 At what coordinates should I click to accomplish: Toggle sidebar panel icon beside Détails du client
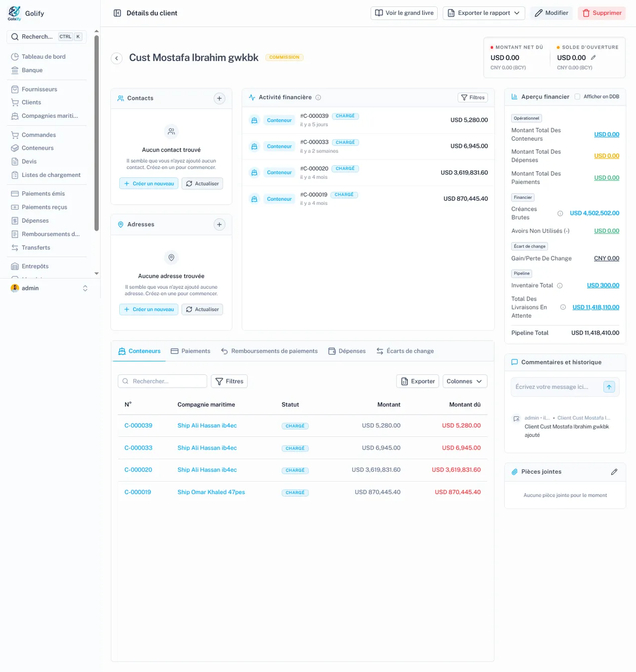(117, 13)
